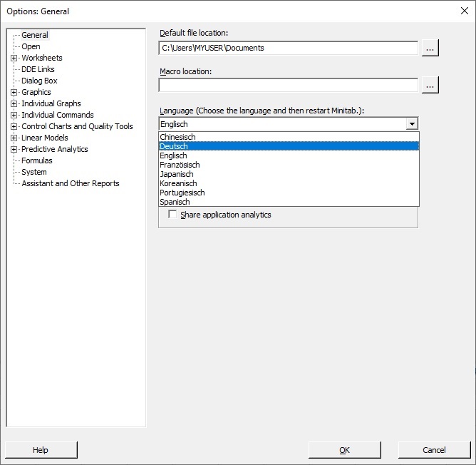Choose Koreanisch from language list
This screenshot has width=476, height=465.
pos(289,183)
